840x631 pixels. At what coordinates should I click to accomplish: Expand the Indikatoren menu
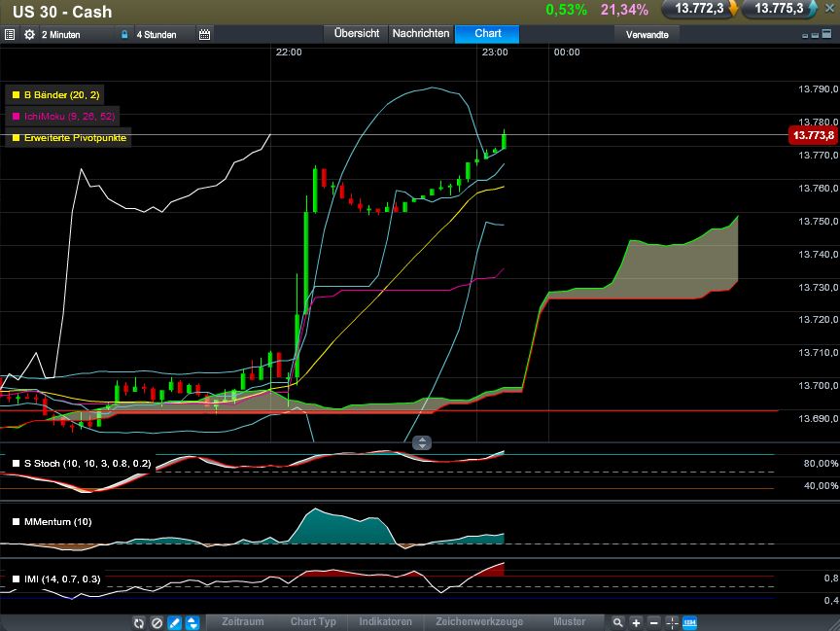click(x=386, y=622)
